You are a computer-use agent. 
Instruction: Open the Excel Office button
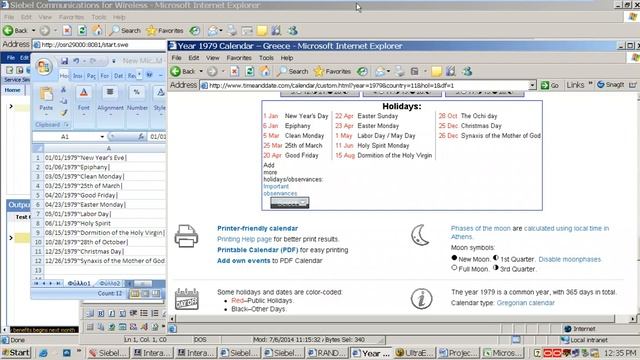[44, 67]
